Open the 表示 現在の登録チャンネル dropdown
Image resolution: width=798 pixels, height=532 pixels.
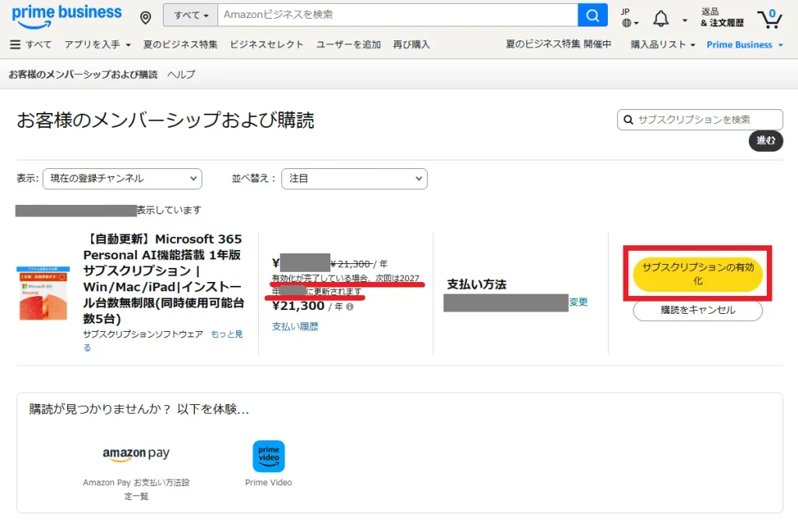click(x=122, y=178)
